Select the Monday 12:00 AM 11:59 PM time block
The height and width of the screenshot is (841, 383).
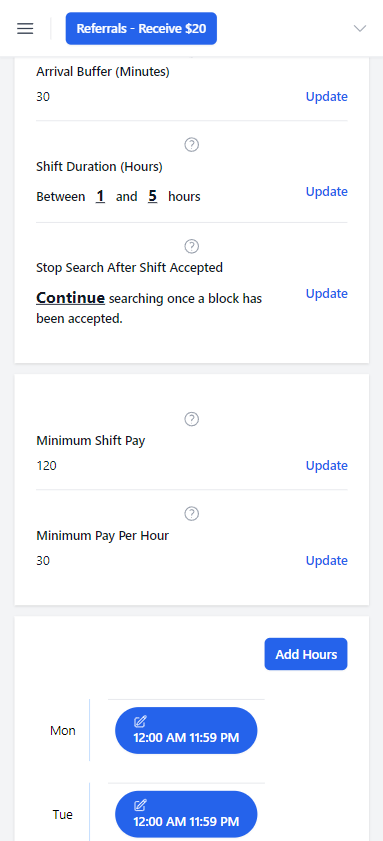[186, 731]
